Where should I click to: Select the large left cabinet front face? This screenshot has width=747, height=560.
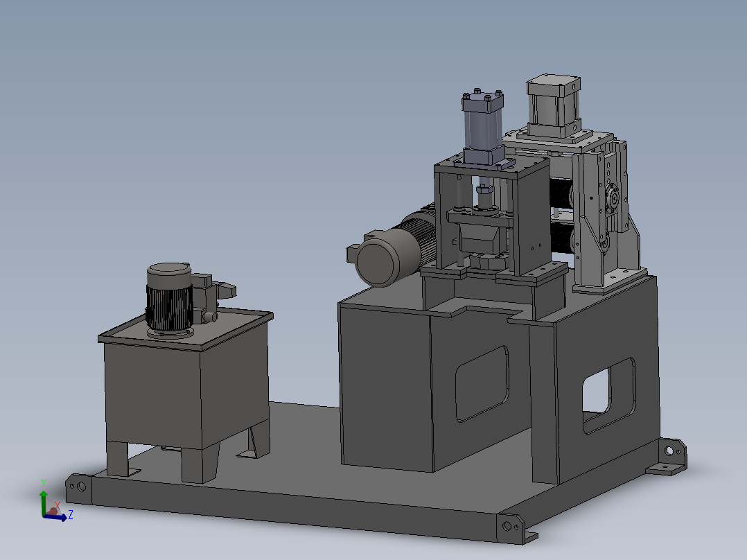coord(387,388)
